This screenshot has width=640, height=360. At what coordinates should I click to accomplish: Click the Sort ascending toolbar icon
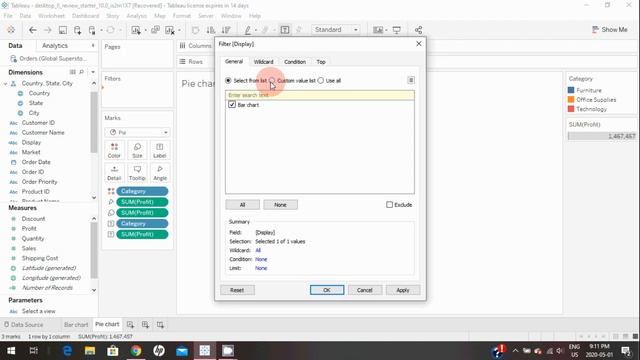click(211, 30)
